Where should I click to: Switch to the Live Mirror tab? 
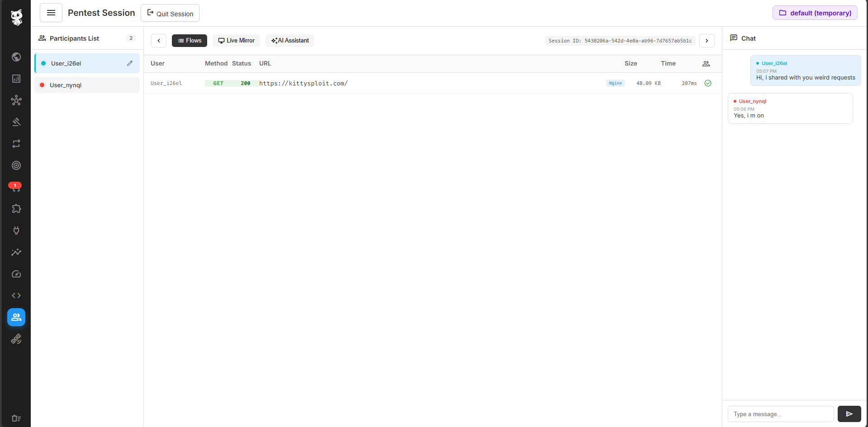(236, 40)
